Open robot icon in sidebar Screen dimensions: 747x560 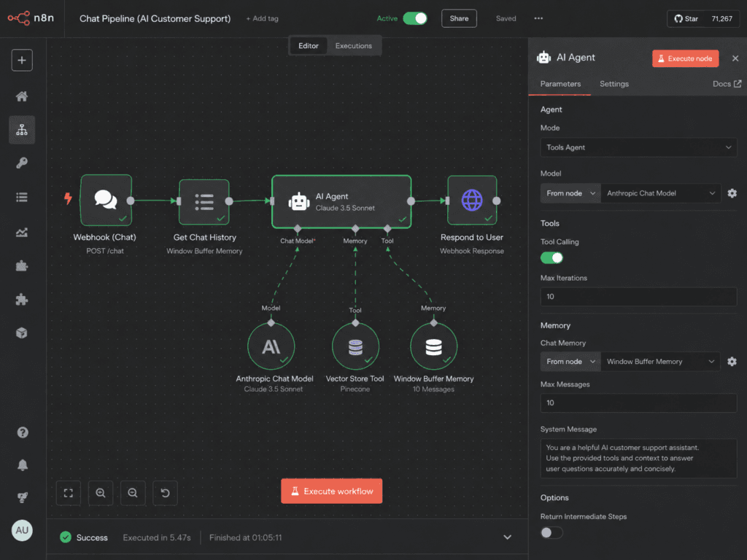click(22, 265)
